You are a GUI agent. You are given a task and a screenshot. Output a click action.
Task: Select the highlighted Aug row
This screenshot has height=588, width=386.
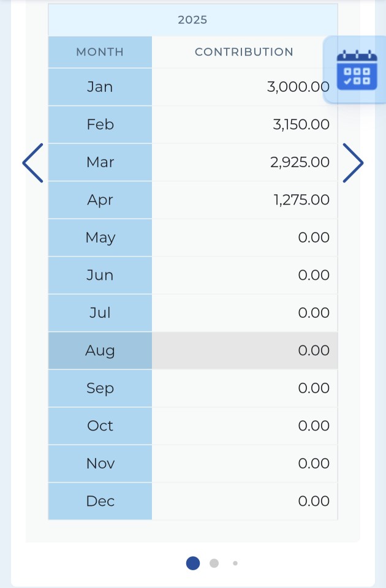(x=193, y=350)
